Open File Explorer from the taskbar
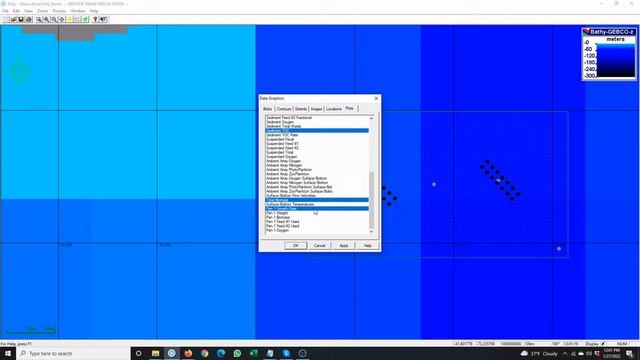This screenshot has height=360, width=640. click(x=155, y=353)
